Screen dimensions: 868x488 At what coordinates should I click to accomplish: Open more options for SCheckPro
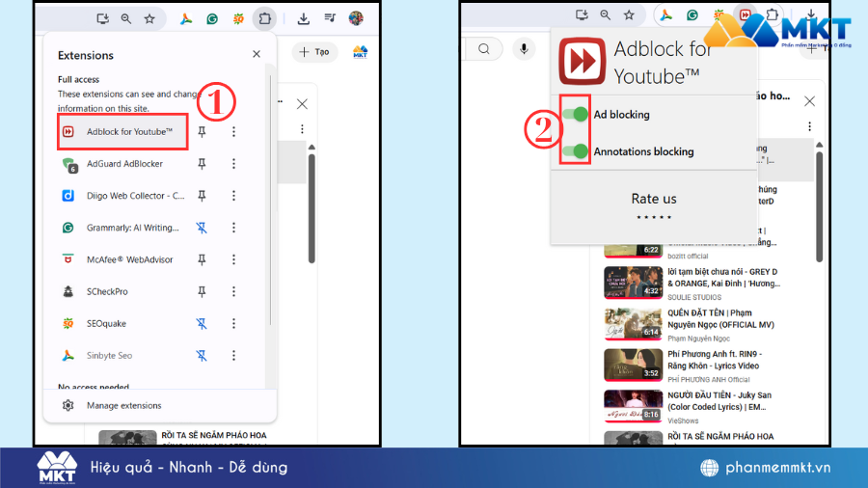(x=233, y=291)
